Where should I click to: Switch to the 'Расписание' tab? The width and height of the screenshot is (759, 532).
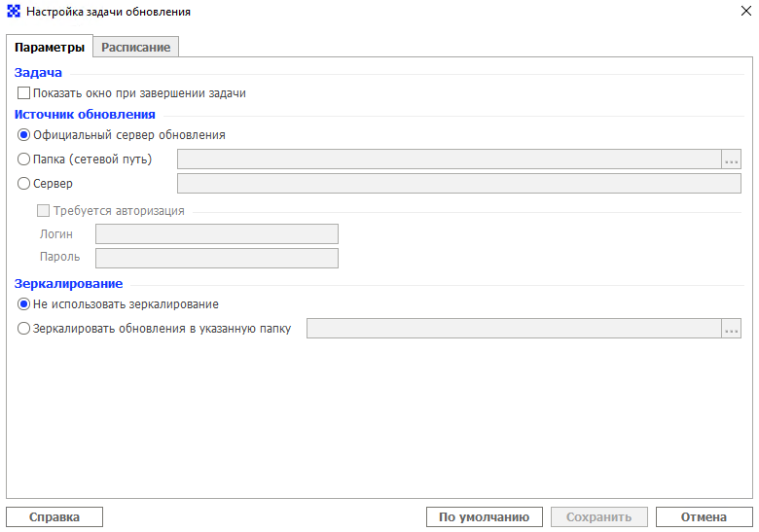(136, 48)
